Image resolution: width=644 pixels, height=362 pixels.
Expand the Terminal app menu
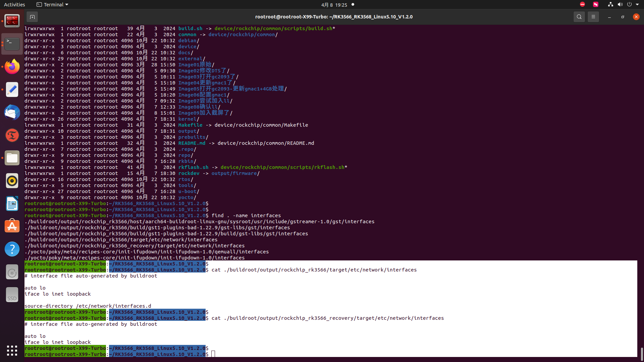click(52, 5)
